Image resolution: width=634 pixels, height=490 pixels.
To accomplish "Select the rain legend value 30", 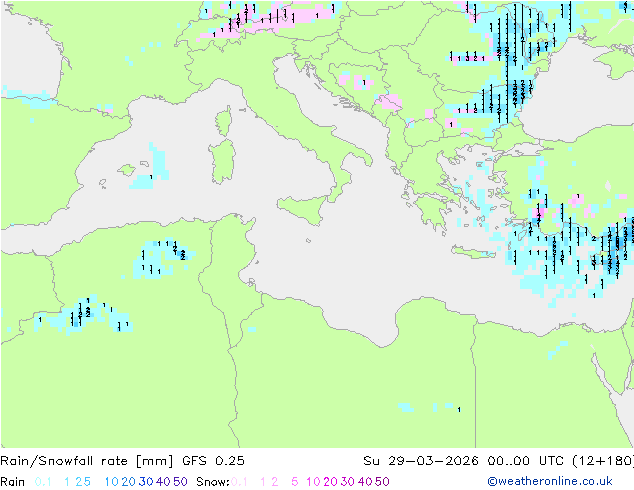I will click(146, 482).
